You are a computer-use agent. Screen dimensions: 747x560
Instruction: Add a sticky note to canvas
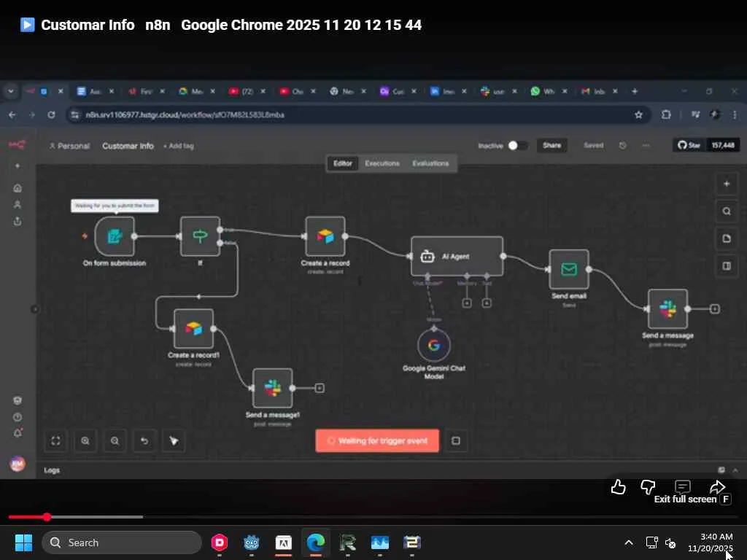tap(727, 238)
